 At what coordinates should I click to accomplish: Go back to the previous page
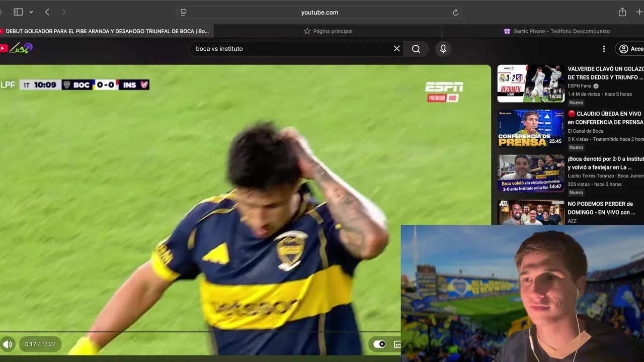click(47, 12)
